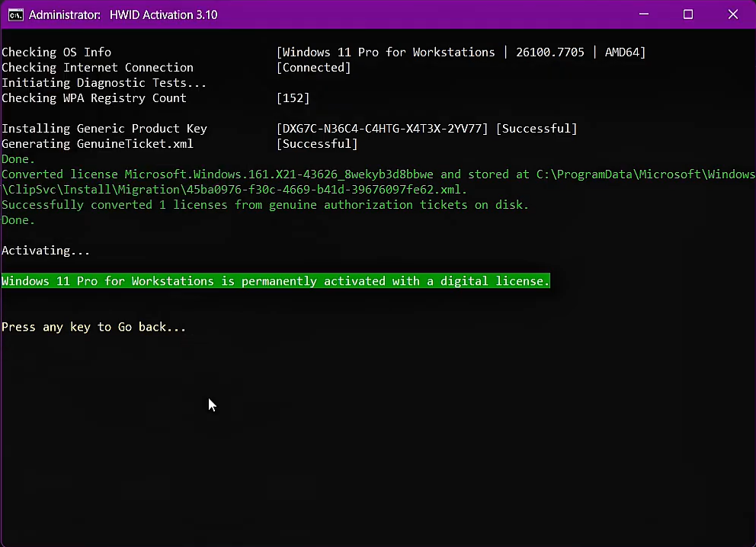This screenshot has height=547, width=756.
Task: Click the '[152]' registry count value
Action: click(293, 98)
